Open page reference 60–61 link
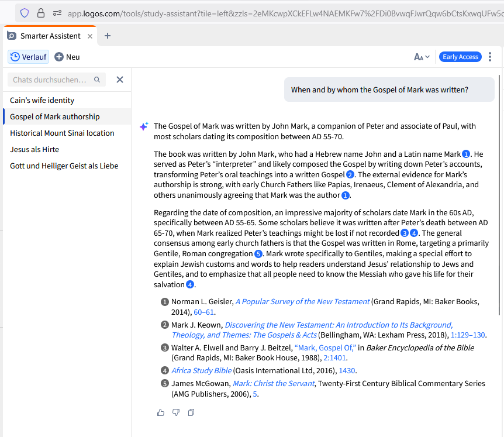The image size is (504, 437). pyautogui.click(x=203, y=312)
